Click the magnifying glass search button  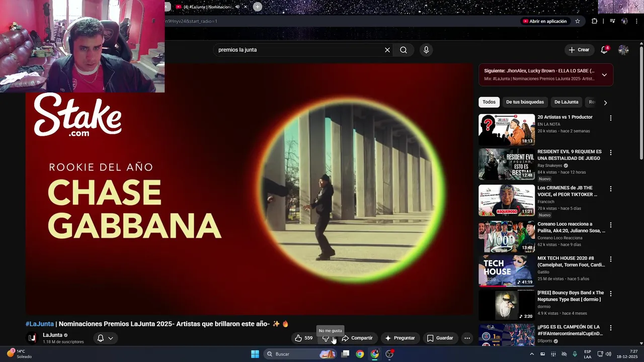coord(404,50)
